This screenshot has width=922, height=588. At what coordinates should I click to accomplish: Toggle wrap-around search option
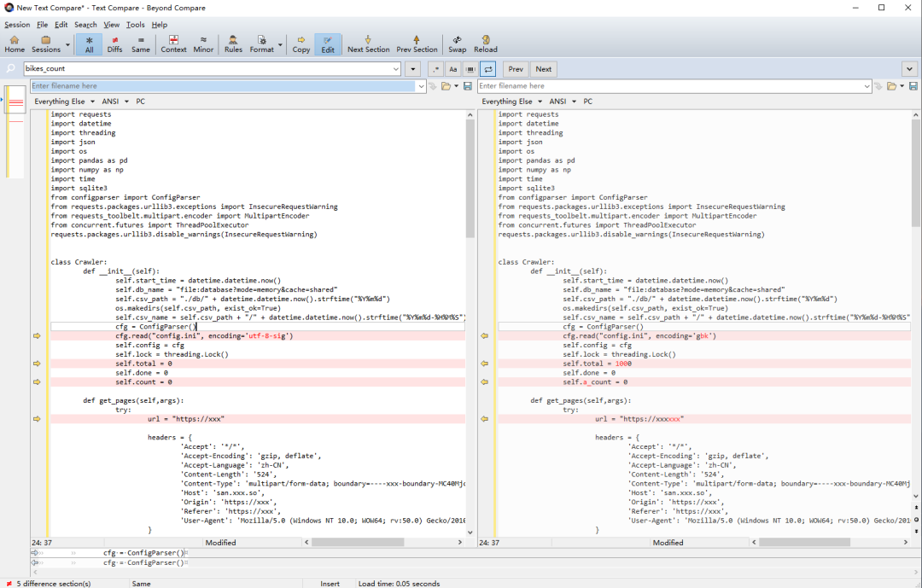point(488,69)
